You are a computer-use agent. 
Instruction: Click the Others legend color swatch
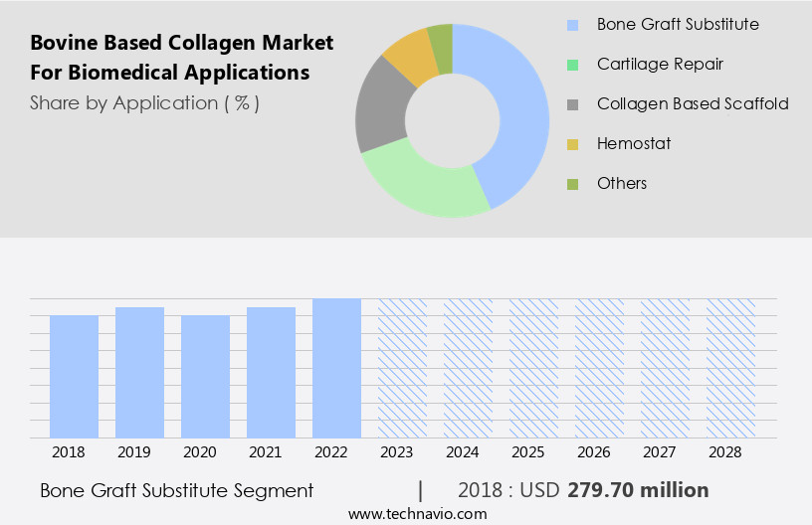(572, 184)
